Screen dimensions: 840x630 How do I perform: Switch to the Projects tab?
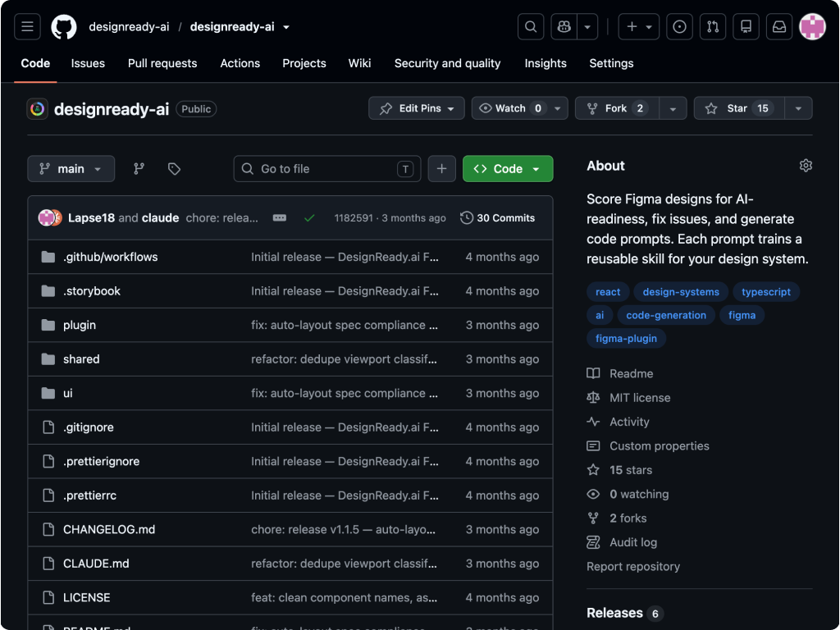304,63
